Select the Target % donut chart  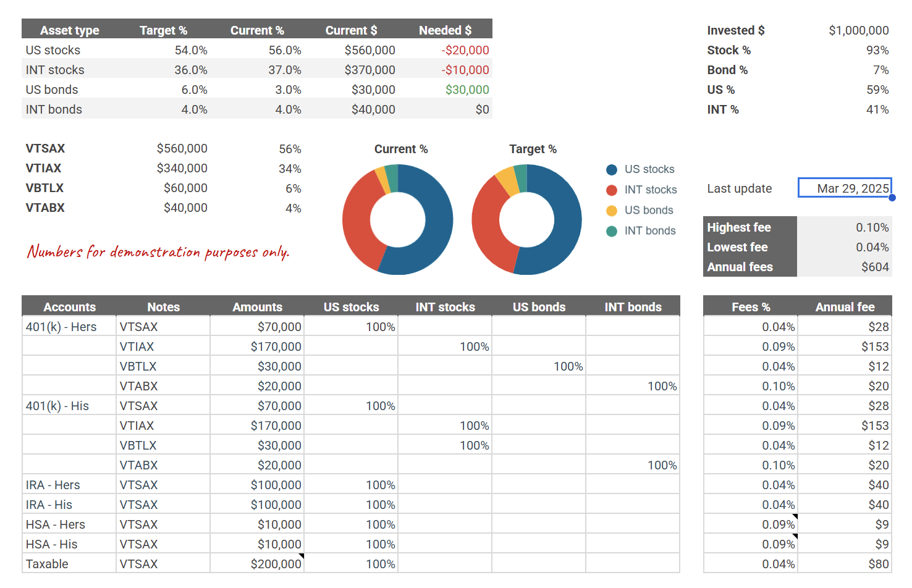point(526,219)
